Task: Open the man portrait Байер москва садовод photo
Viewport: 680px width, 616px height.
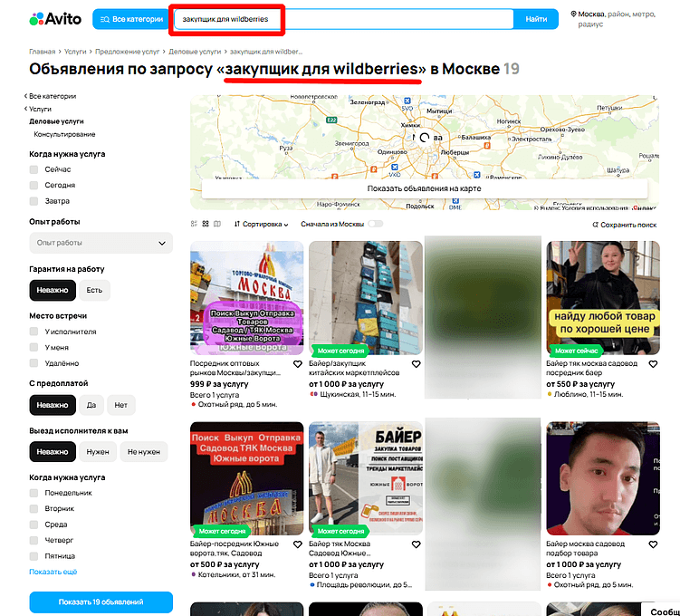Action: [x=603, y=478]
